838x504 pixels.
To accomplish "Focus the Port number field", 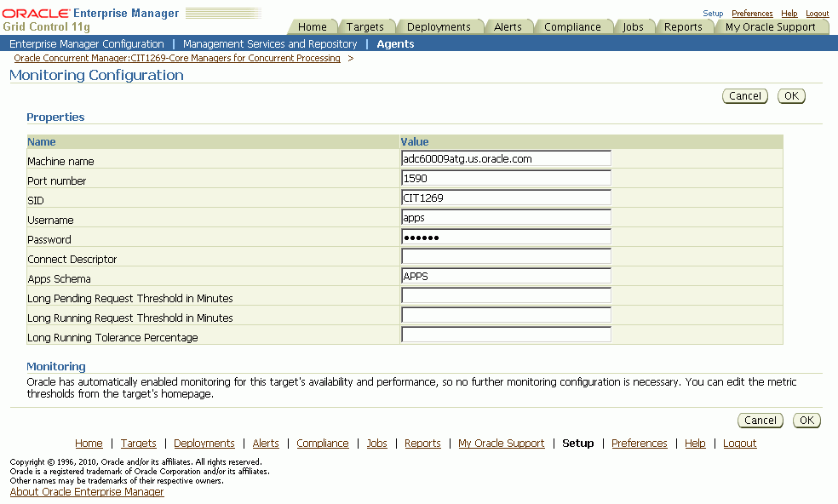I will pos(506,179).
